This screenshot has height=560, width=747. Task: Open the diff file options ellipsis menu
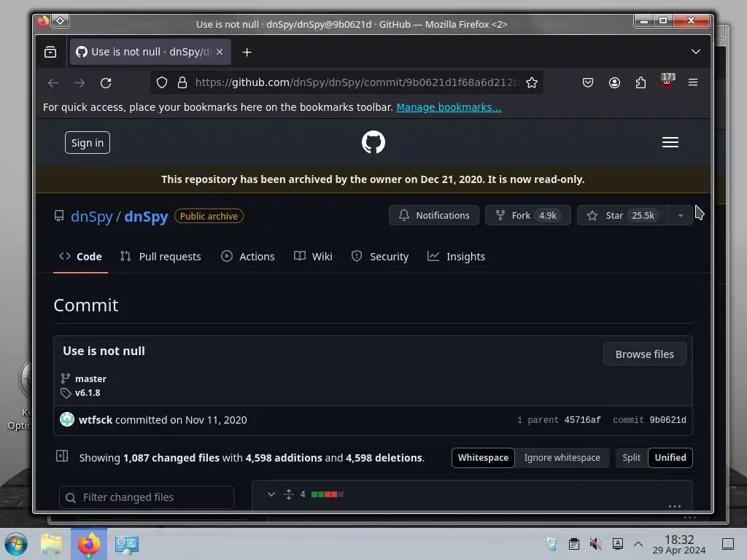tap(675, 506)
